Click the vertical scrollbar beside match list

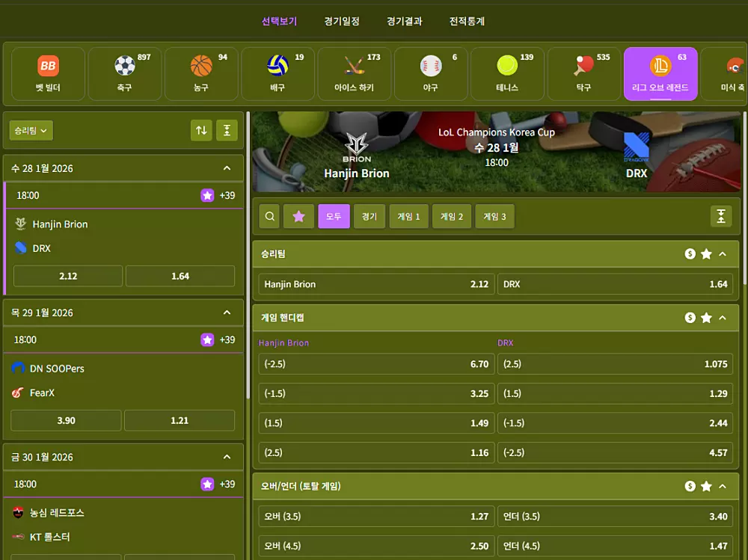(248, 336)
